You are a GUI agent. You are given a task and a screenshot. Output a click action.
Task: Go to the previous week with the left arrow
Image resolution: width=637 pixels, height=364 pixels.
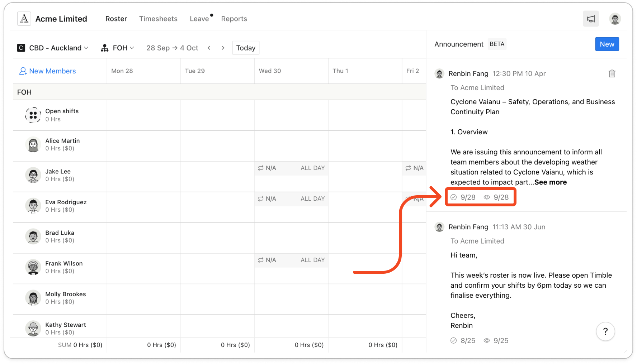pyautogui.click(x=209, y=48)
